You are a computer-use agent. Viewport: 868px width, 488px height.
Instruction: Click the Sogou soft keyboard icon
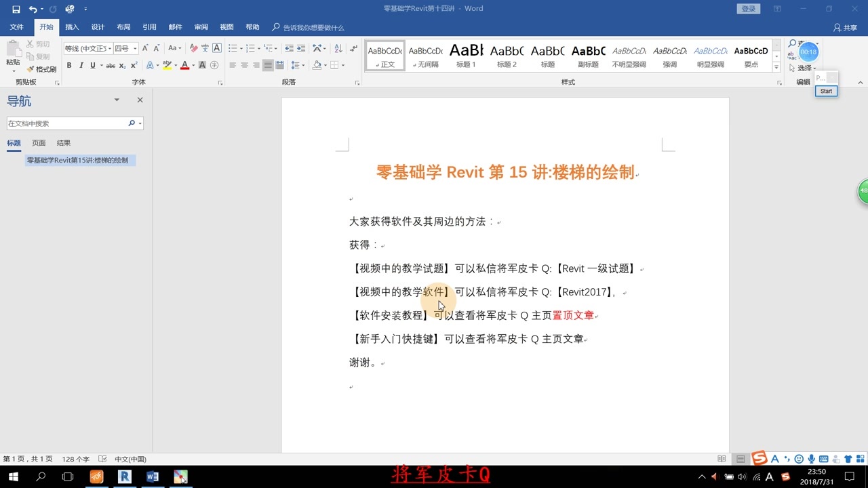point(823,460)
